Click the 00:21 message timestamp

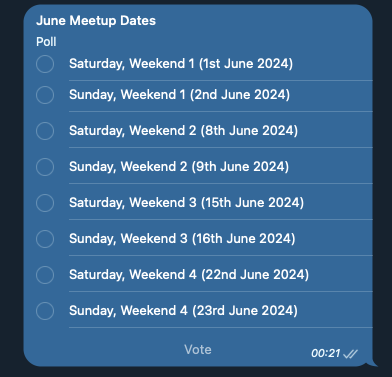pos(326,353)
